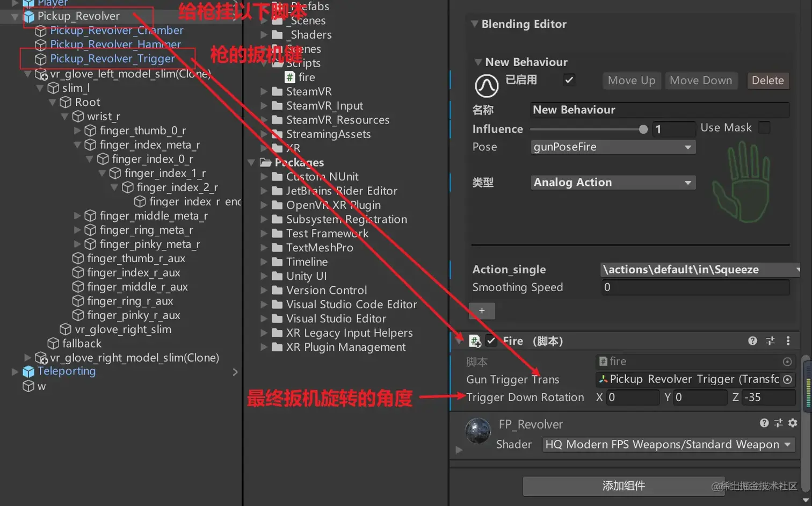Open Fire component preset settings icon
This screenshot has width=812, height=506.
pos(770,341)
